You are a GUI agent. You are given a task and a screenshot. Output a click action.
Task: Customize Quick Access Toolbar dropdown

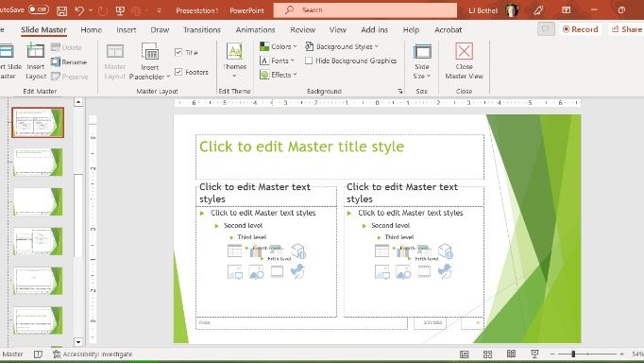(x=160, y=10)
